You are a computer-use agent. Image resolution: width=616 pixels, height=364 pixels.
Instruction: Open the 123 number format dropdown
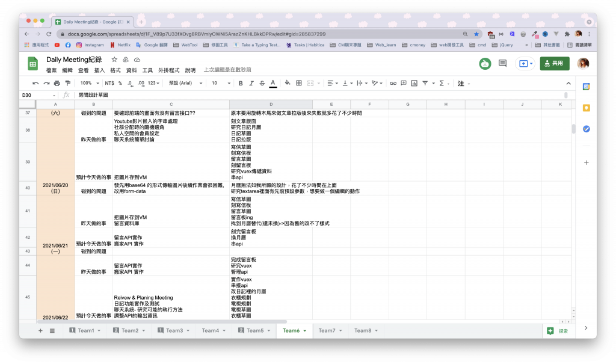(153, 84)
